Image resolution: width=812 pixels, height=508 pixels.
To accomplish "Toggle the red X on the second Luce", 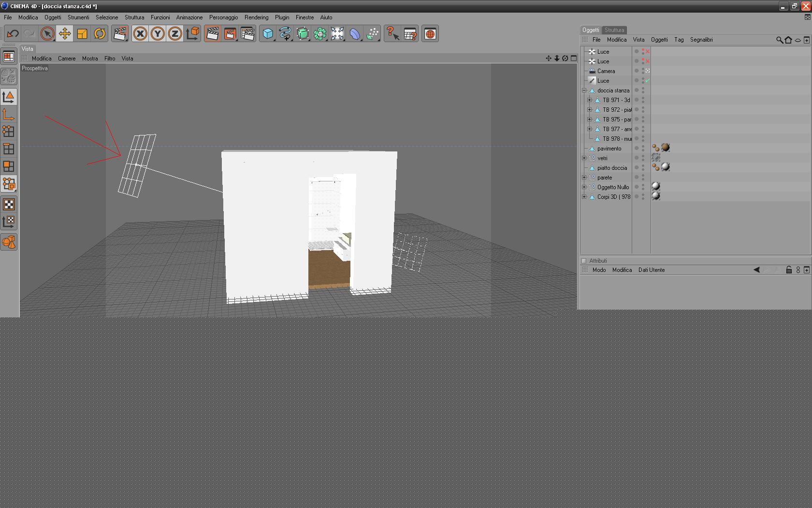I will 648,61.
